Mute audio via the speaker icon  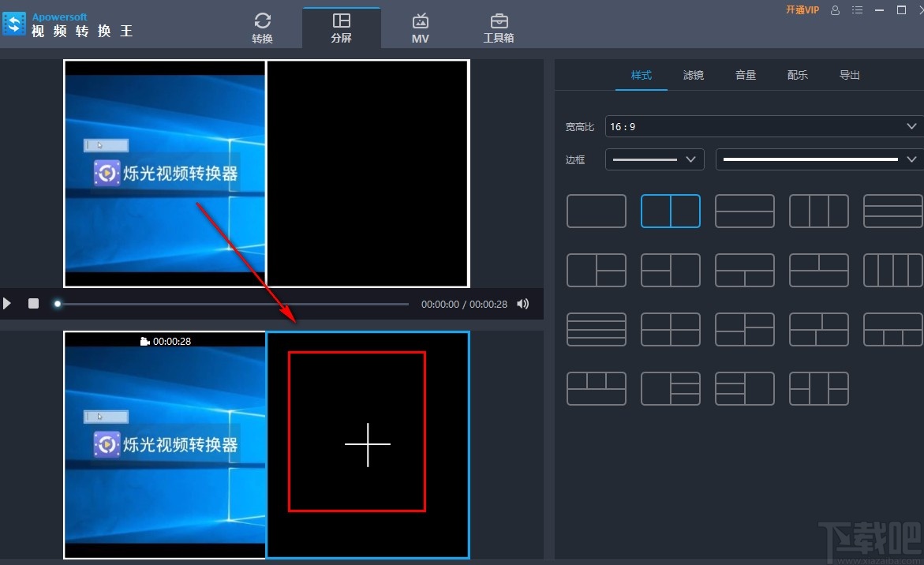coord(522,303)
